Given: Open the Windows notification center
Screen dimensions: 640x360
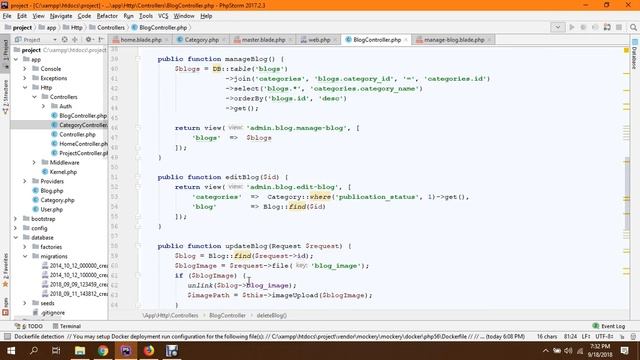Looking at the screenshot, I should pyautogui.click(x=624, y=351).
